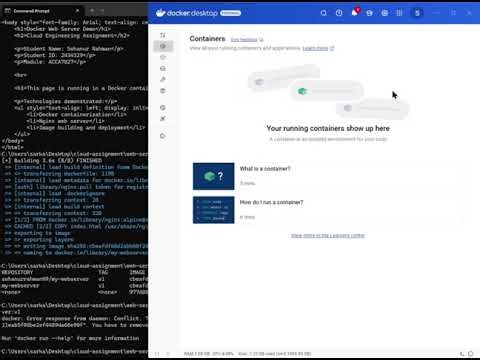Click the 'How do I run a container?' title
This screenshot has width=480, height=360.
271,202
